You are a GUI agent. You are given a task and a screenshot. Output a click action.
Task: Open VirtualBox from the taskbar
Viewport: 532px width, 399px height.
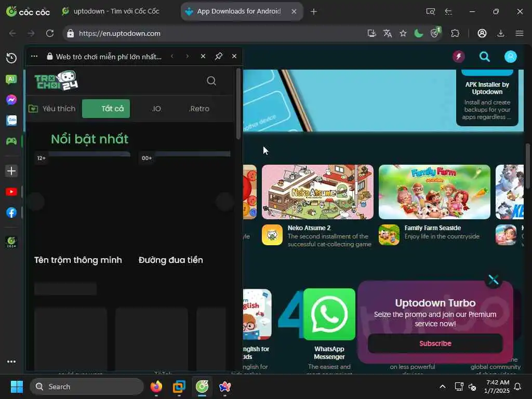(179, 387)
